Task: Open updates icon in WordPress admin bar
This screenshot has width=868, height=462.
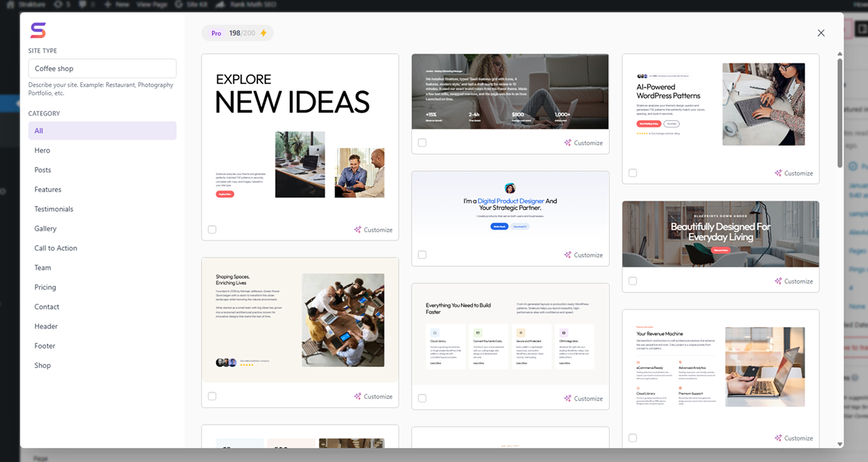Action: [61, 4]
